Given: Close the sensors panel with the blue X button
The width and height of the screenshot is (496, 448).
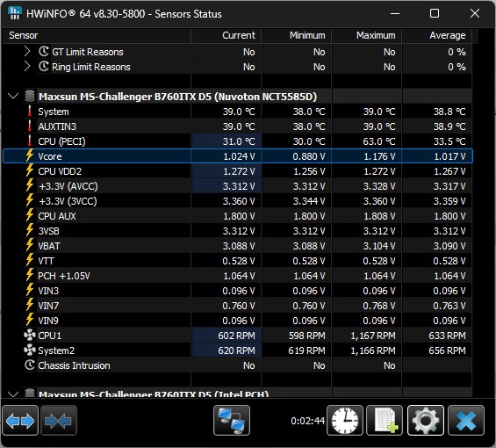Looking at the screenshot, I should (466, 421).
